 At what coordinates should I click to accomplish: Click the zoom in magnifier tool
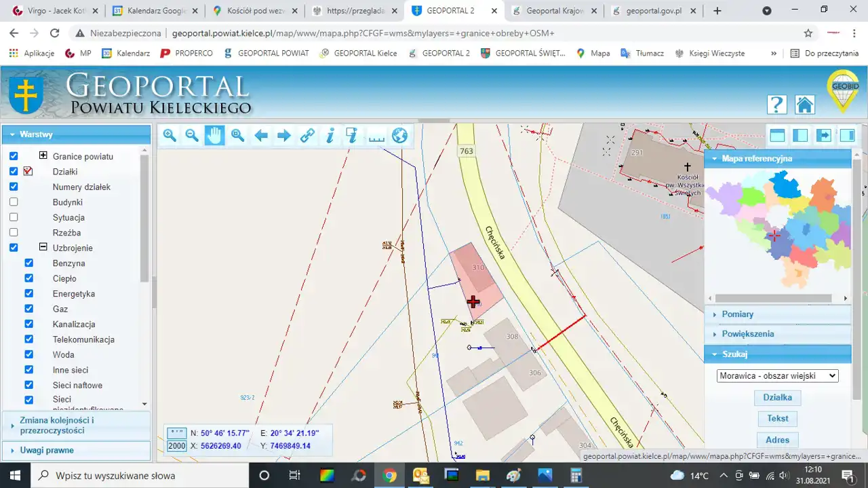pos(170,136)
